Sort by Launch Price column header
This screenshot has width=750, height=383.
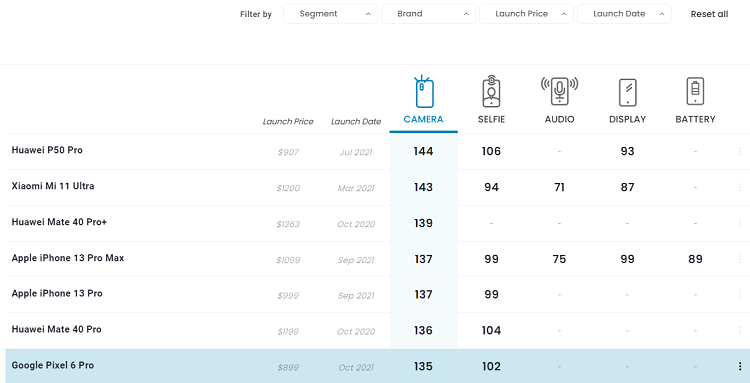[x=288, y=121]
